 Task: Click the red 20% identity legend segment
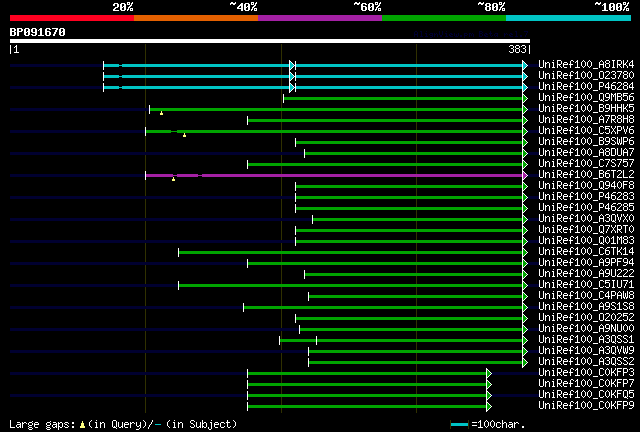point(72,18)
